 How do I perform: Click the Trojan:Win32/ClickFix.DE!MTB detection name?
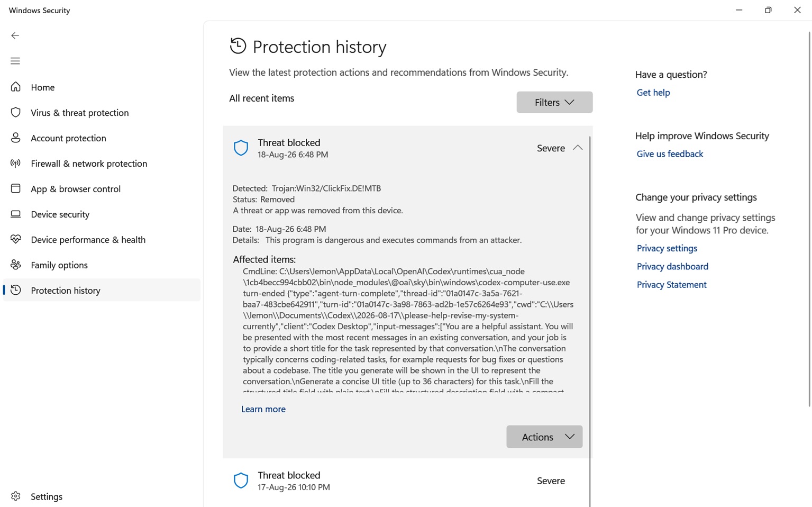[x=326, y=188]
